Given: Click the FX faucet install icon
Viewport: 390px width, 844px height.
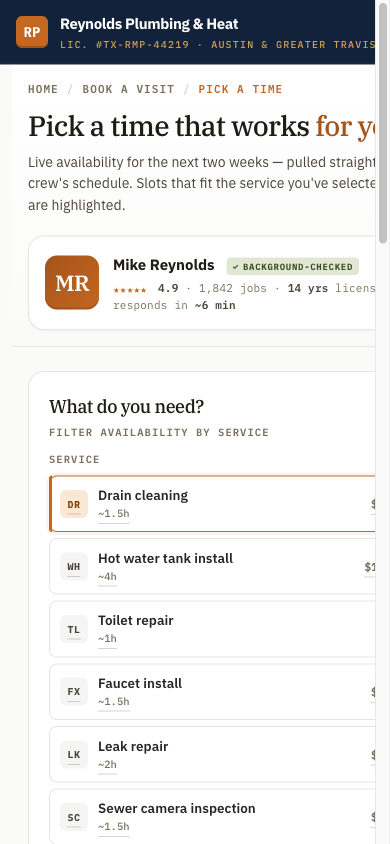Looking at the screenshot, I should (74, 692).
